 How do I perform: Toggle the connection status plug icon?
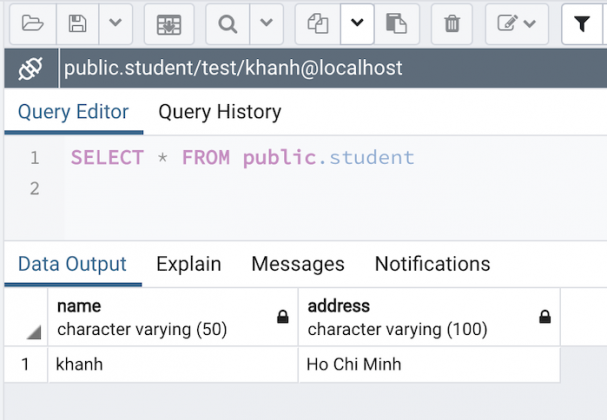(31, 69)
